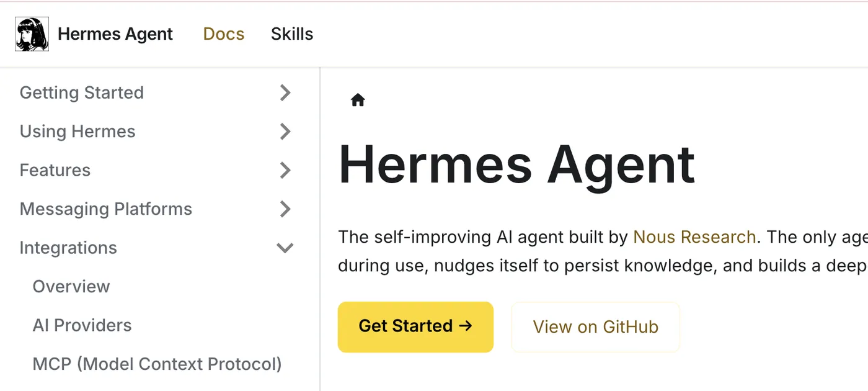Click the Messaging Platforms chevron icon
This screenshot has height=391, width=868.
285,209
